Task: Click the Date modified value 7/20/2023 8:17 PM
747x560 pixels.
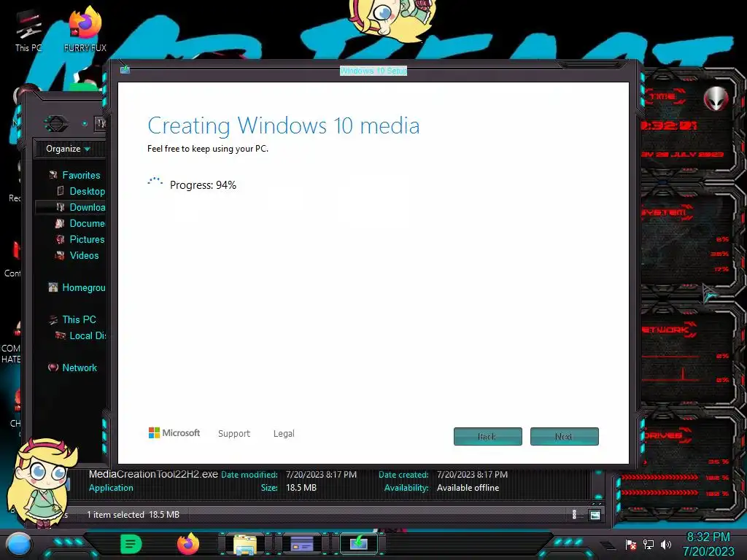Action: click(x=321, y=475)
